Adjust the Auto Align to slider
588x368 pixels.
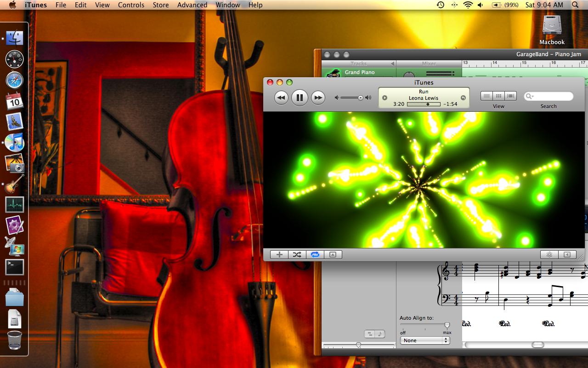point(447,326)
